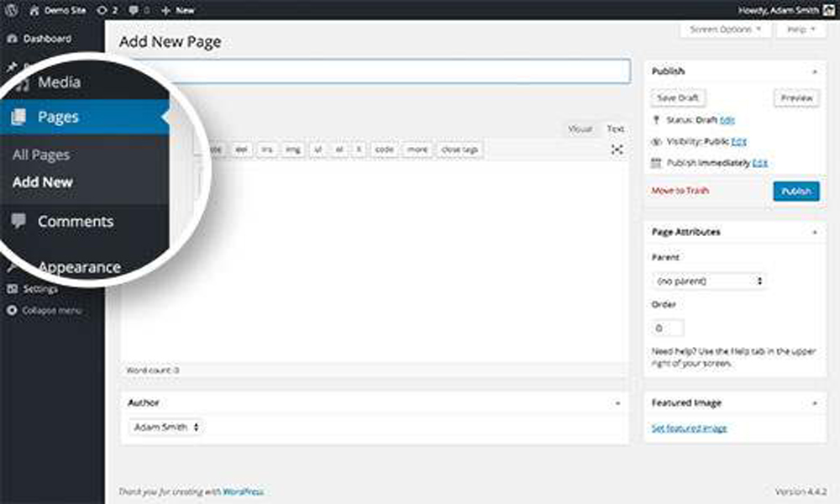Open the Parent page dropdown
The width and height of the screenshot is (840, 504).
[709, 281]
